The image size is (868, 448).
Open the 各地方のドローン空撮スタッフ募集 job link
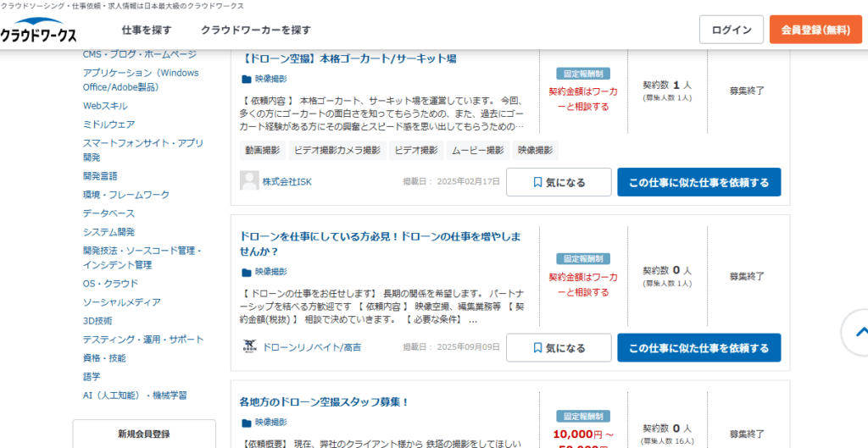[325, 402]
